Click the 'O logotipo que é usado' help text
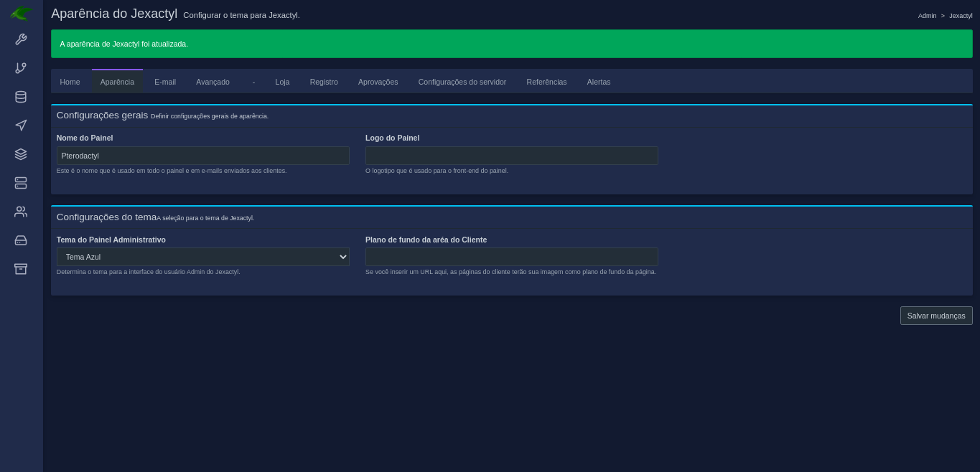This screenshot has width=980, height=472. [x=437, y=171]
